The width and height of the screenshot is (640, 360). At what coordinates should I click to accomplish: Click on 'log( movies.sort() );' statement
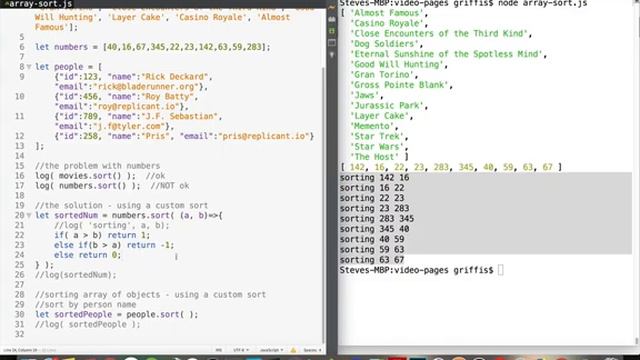coord(85,176)
